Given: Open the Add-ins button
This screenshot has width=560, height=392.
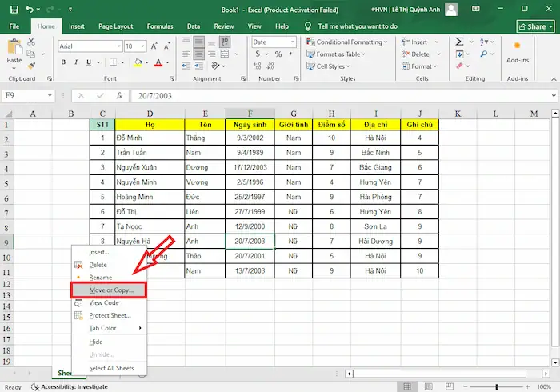Looking at the screenshot, I should click(x=518, y=50).
